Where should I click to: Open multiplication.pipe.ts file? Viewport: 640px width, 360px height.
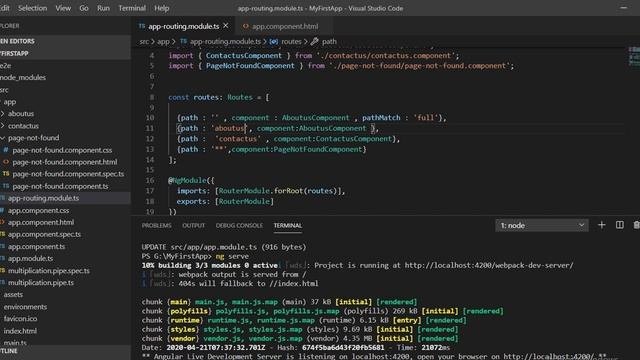[x=41, y=282]
